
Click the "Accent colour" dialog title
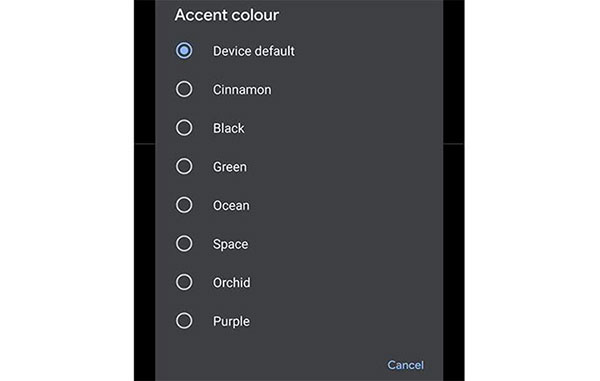pos(227,15)
